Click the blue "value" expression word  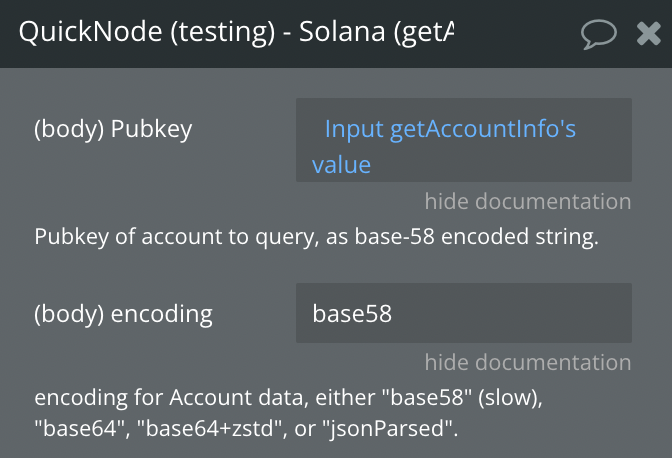click(341, 165)
